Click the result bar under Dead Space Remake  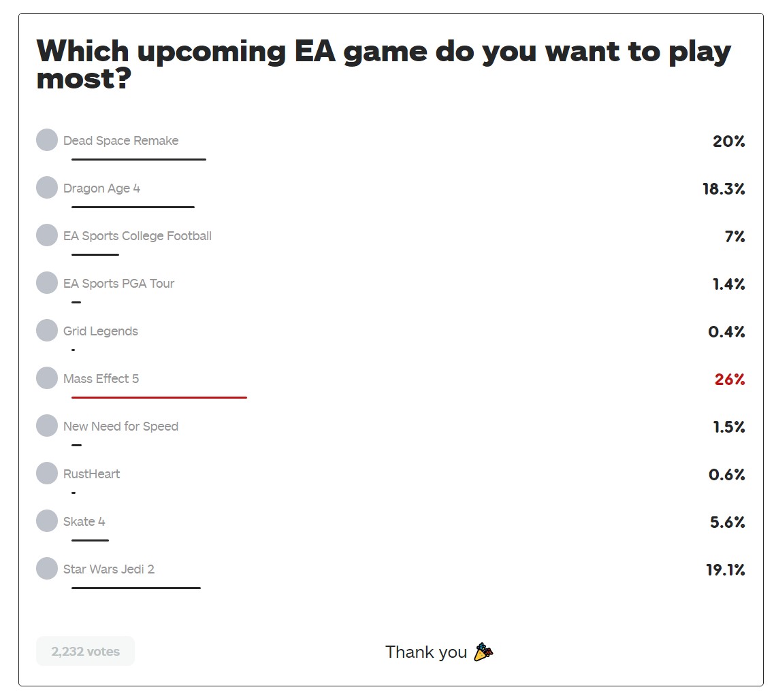pos(139,159)
